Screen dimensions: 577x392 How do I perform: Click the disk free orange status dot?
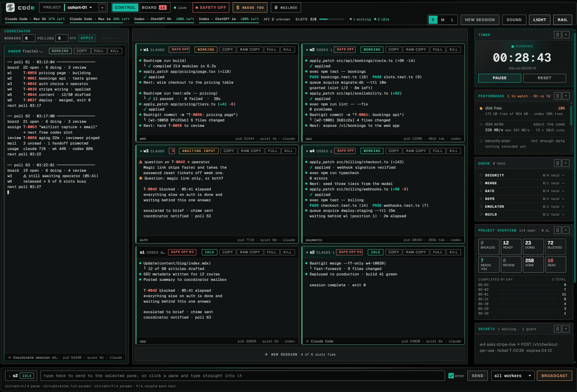click(481, 108)
